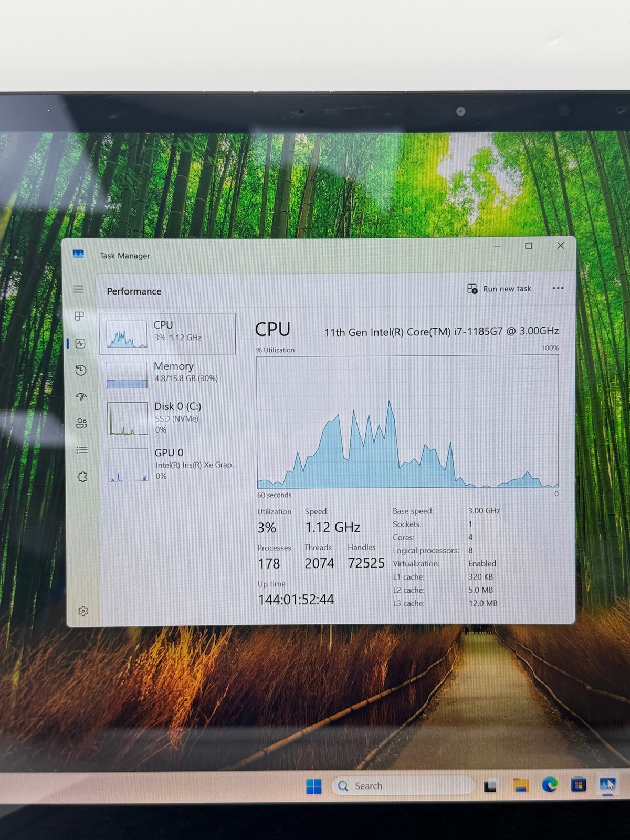The image size is (630, 840).
Task: Click the 3.00 GHz base speed value
Action: click(x=484, y=510)
